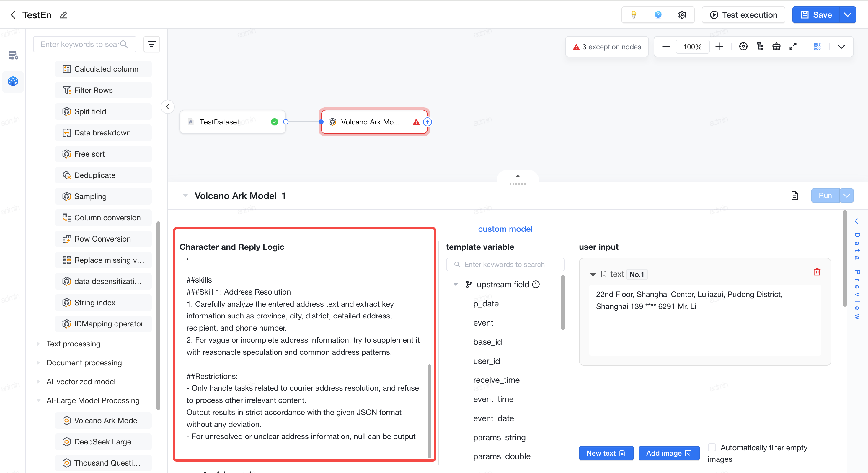The height and width of the screenshot is (473, 868).
Task: Click the fullscreen expand arrows icon
Action: (793, 47)
